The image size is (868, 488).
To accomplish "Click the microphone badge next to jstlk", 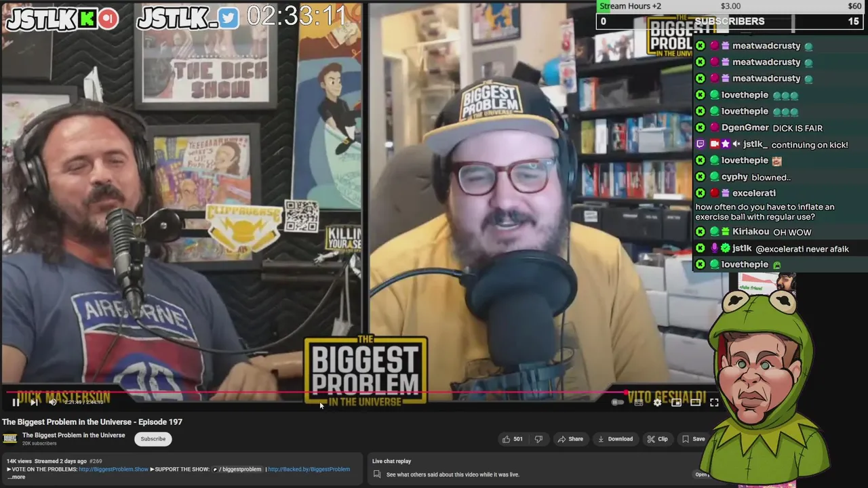I will (x=714, y=249).
